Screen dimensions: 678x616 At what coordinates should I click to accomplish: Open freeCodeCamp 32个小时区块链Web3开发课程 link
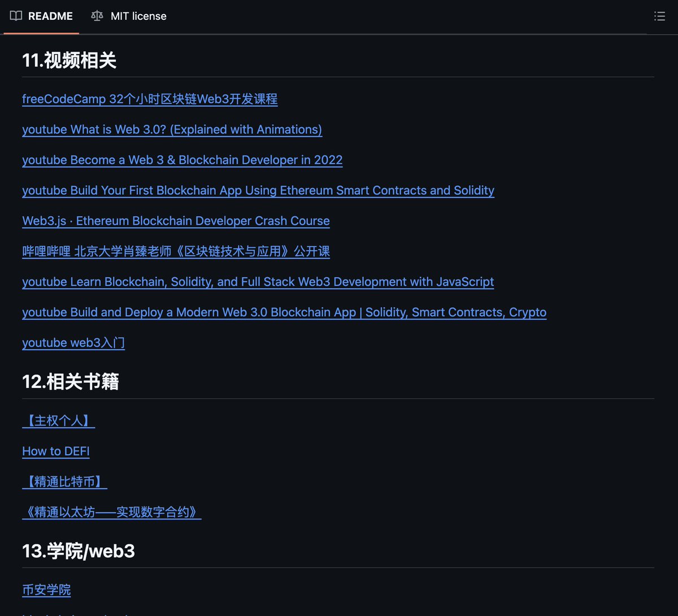(x=150, y=99)
